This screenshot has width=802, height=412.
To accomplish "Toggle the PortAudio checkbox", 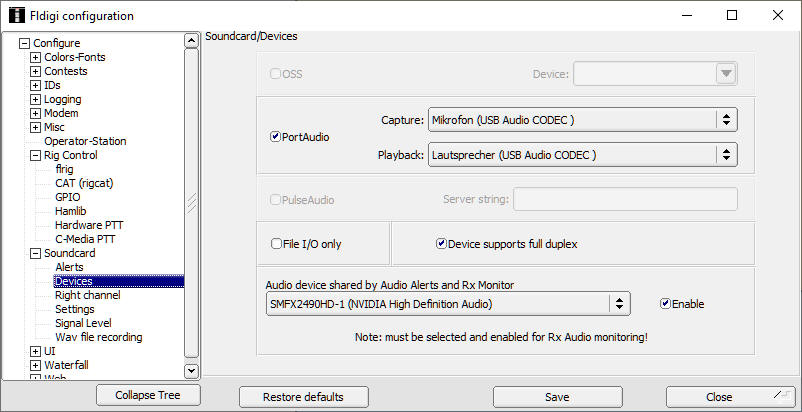I will coord(276,137).
